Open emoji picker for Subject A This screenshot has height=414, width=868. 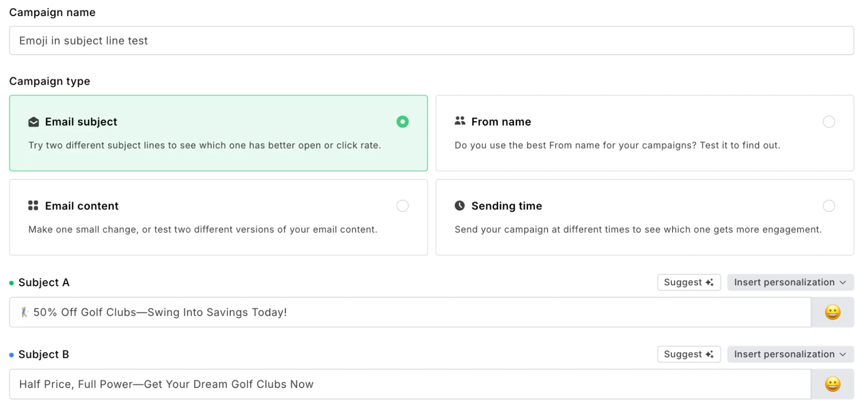(832, 312)
